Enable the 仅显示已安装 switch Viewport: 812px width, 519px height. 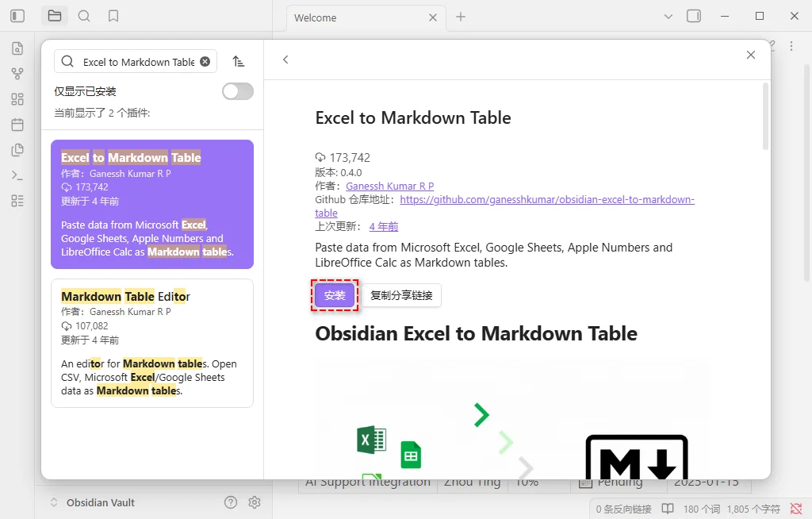click(x=237, y=91)
